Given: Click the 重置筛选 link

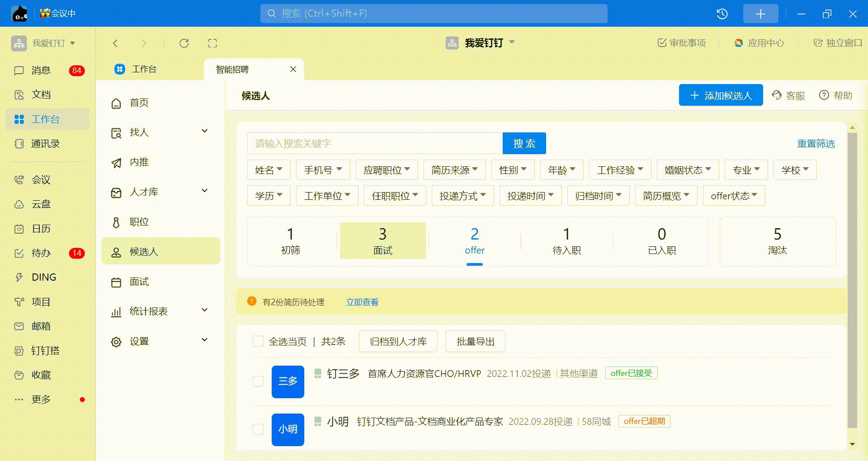Looking at the screenshot, I should tap(816, 144).
